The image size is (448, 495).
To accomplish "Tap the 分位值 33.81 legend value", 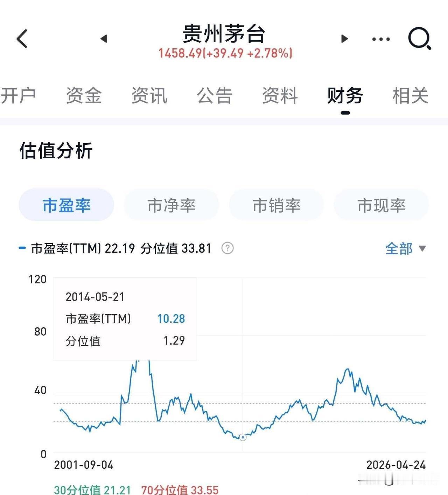I will (176, 248).
